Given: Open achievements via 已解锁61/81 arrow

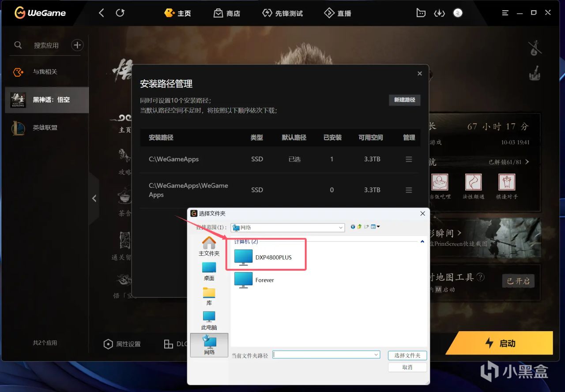Looking at the screenshot, I should click(x=509, y=162).
